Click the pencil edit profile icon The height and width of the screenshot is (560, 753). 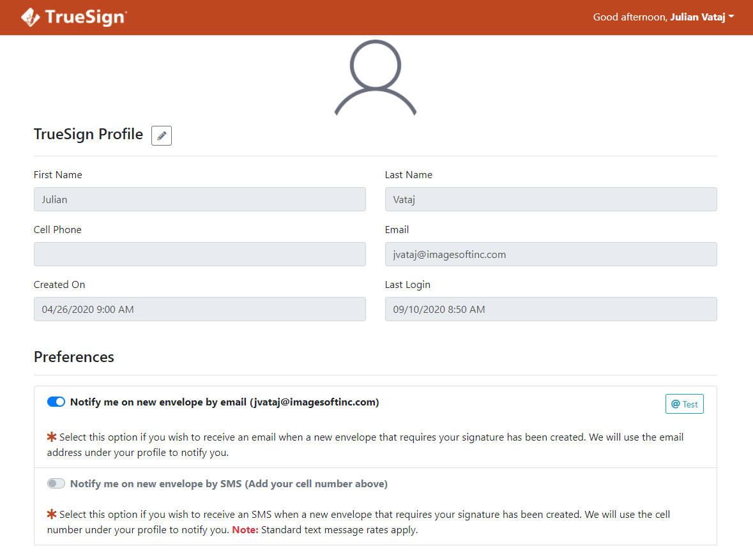pos(161,135)
